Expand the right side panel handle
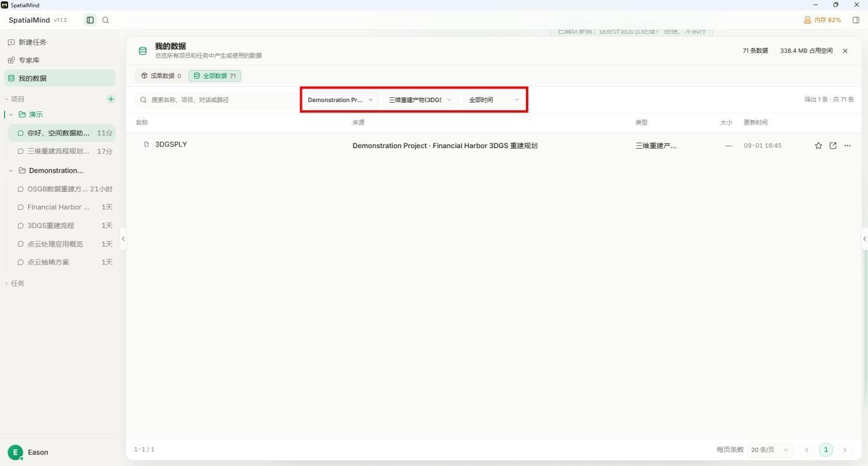Screen dimensions: 868x466 click(x=864, y=239)
